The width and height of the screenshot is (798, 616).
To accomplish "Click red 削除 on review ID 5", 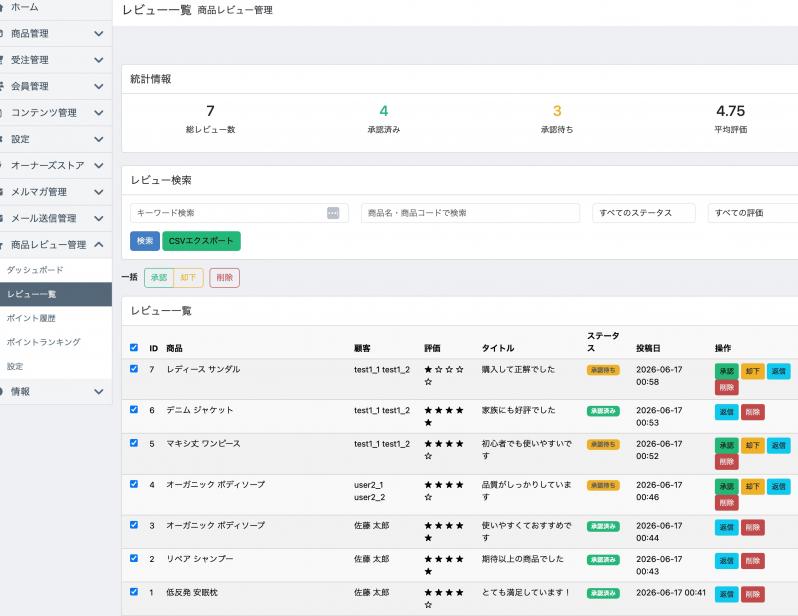I will click(x=727, y=462).
